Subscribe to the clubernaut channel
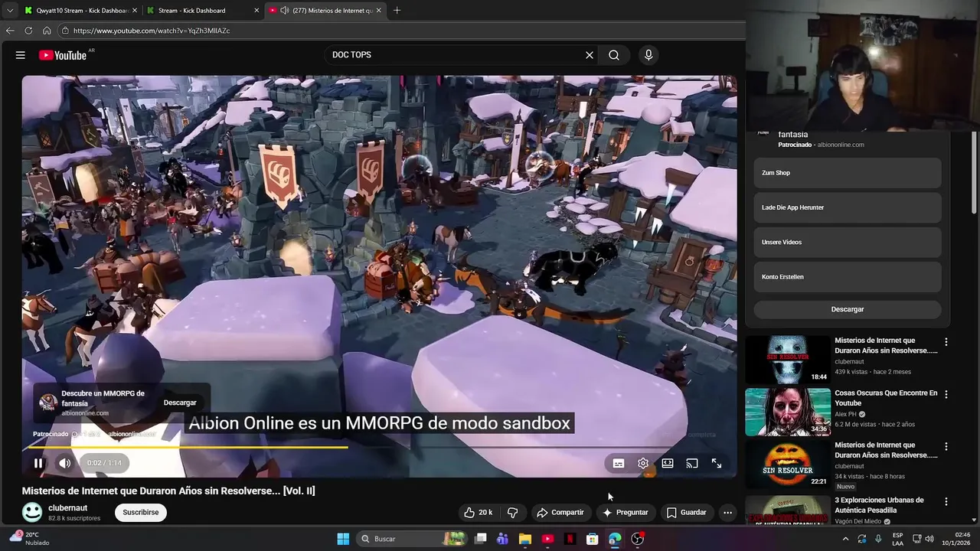 (141, 513)
